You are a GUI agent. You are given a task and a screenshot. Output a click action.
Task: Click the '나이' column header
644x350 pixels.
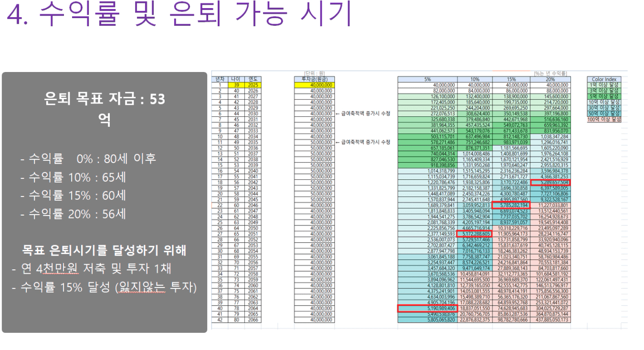[x=235, y=79]
